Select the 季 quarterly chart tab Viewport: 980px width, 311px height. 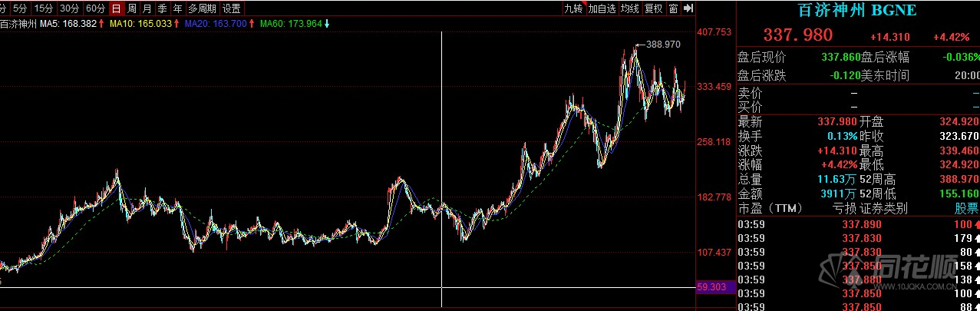click(163, 8)
